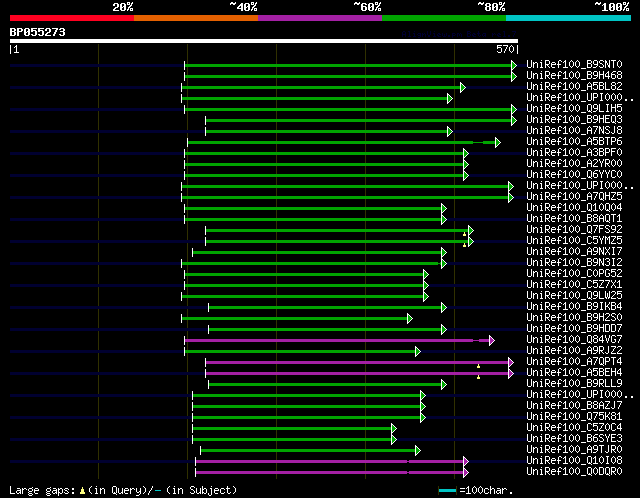
Task: Select the UniRef100_B9H2S0 label
Action: [x=574, y=318]
